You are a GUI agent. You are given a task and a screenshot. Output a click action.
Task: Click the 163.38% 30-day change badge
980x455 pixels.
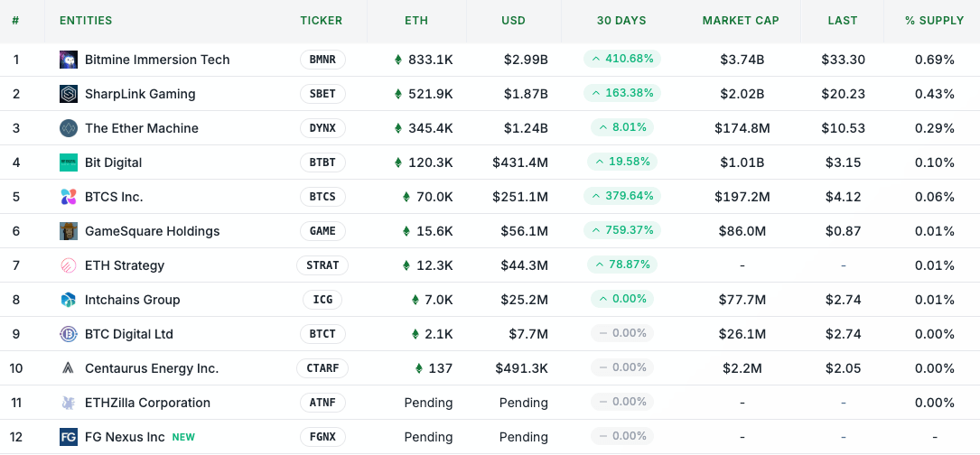coord(622,94)
